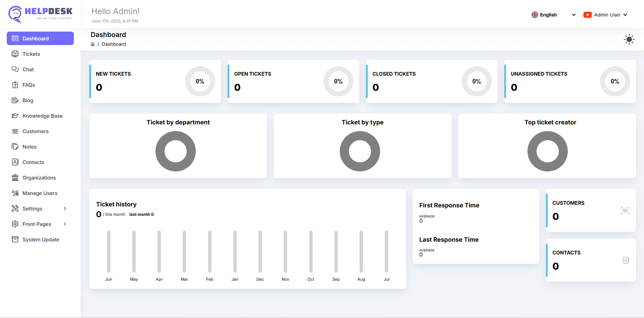The width and height of the screenshot is (644, 318).
Task: Click the System Update archive icon
Action: tap(15, 239)
